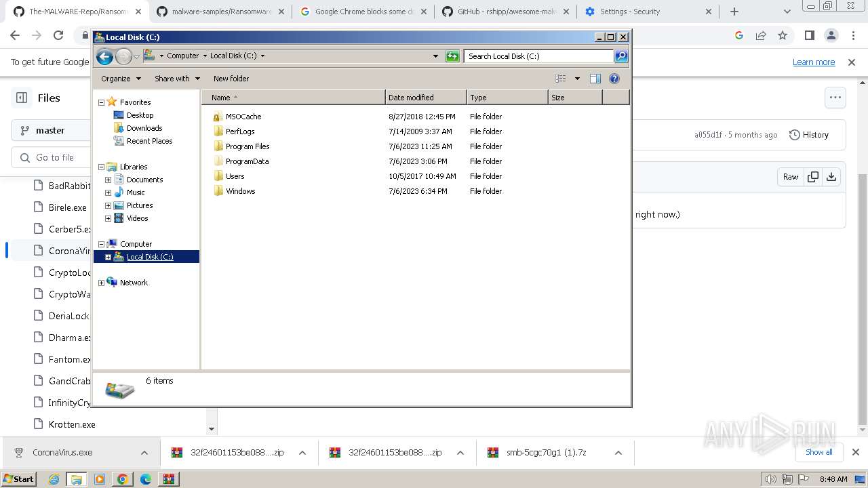
Task: Open the Chrome profile avatar icon
Action: [831, 35]
